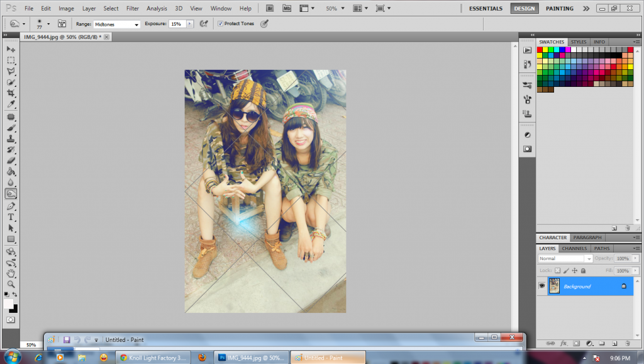Screen dimensions: 644x364
Task: Select the Path Selection tool
Action: pos(11,228)
